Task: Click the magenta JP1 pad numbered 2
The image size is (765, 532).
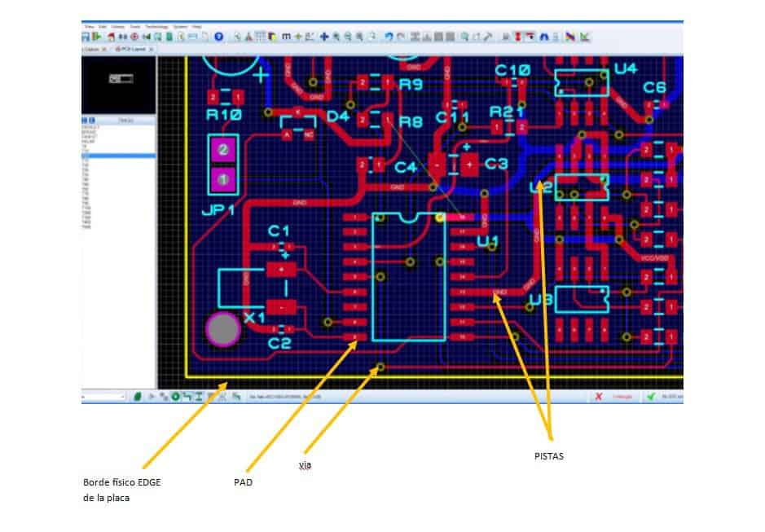Action: [x=223, y=150]
